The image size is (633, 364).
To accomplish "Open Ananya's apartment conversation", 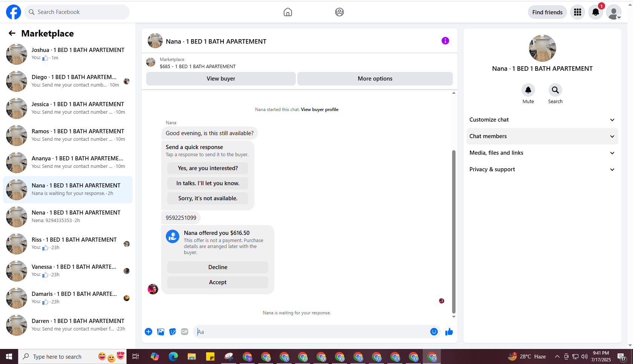I will pyautogui.click(x=68, y=163).
